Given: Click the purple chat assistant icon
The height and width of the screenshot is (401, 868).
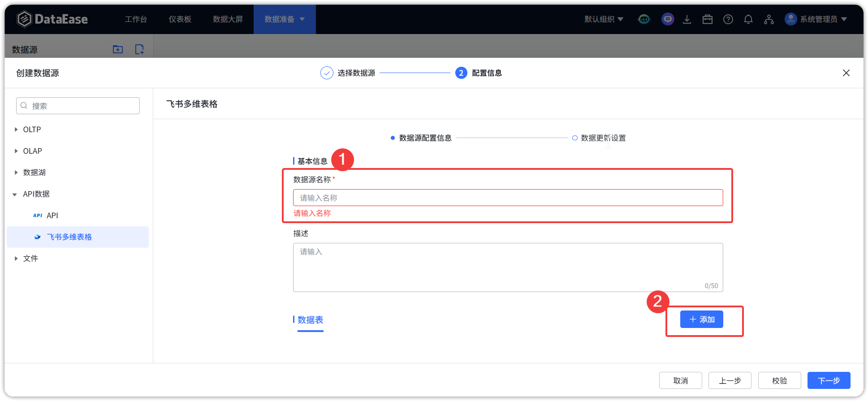Looking at the screenshot, I should coord(668,19).
